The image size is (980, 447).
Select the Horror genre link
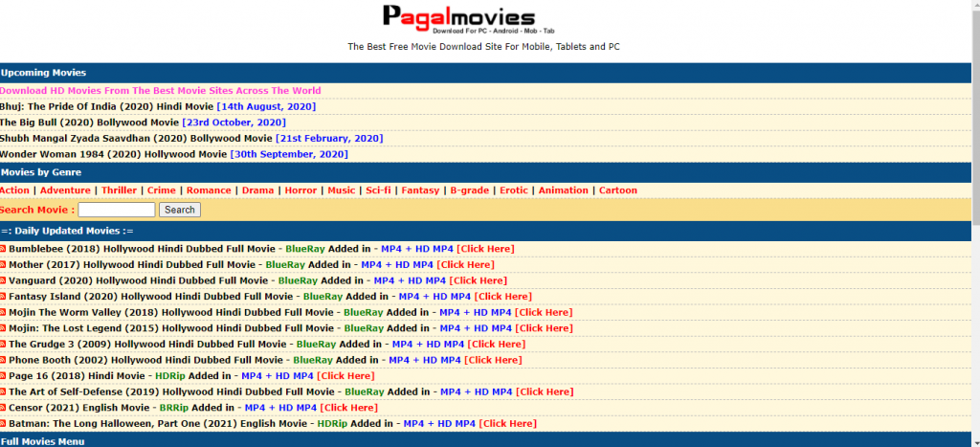[301, 190]
